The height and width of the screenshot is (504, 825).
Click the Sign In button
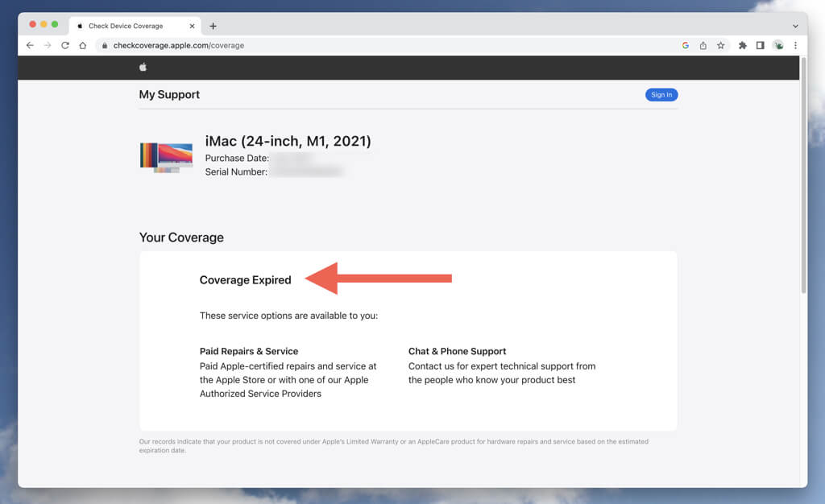coord(661,94)
